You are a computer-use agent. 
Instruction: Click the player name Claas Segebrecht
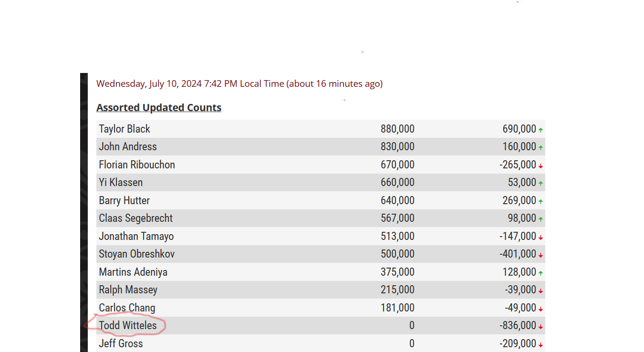point(136,218)
